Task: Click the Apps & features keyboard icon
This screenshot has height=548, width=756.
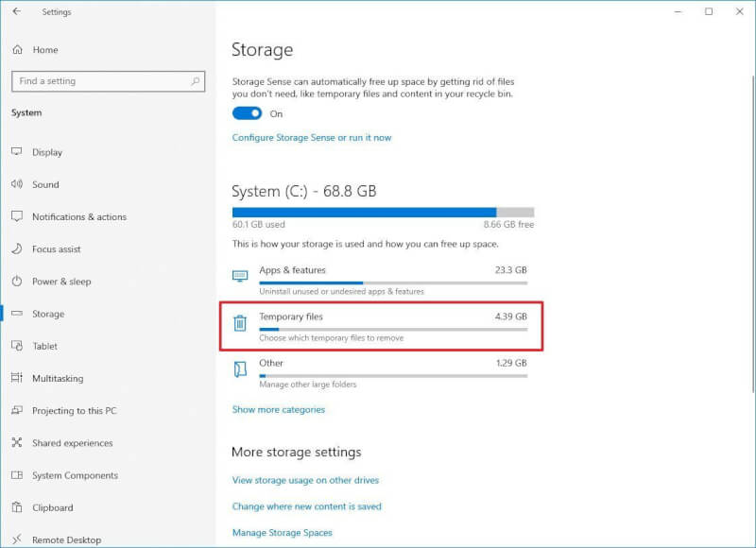Action: click(x=240, y=276)
